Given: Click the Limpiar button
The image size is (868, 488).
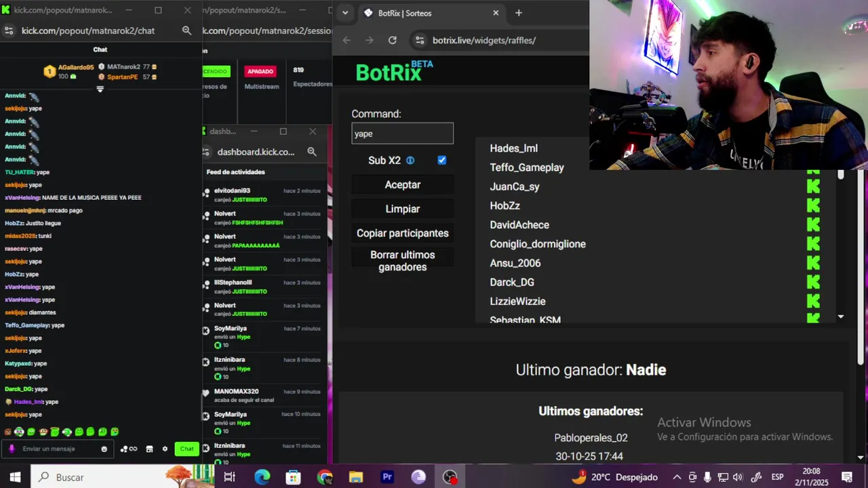Looking at the screenshot, I should [403, 209].
